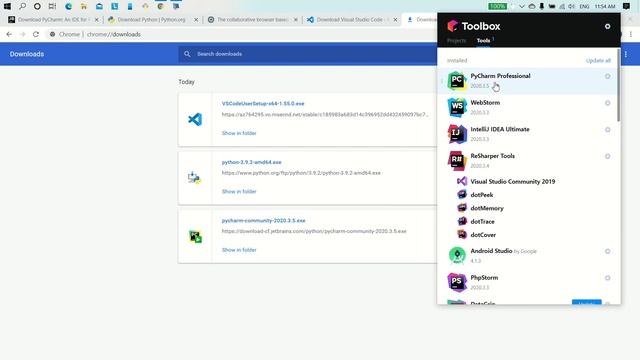This screenshot has width=640, height=360.
Task: Switch to The collaborative browser tab
Action: (251, 20)
